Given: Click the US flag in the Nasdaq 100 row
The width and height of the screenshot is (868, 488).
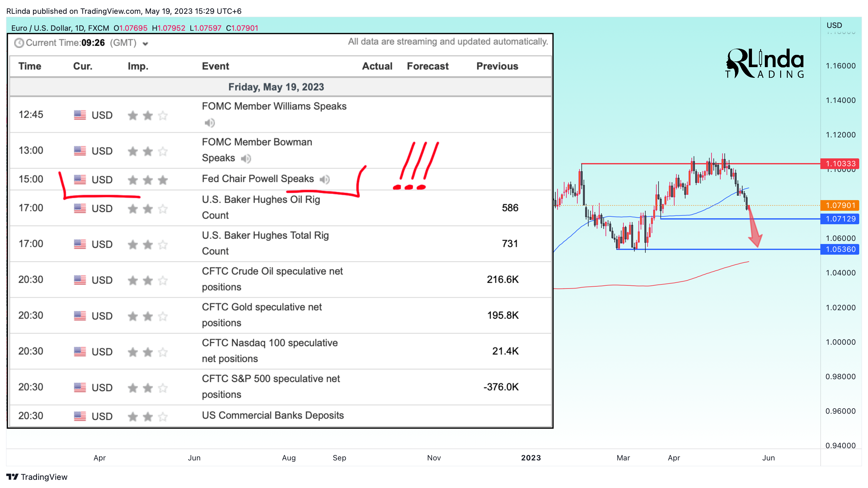Looking at the screenshot, I should pyautogui.click(x=80, y=352).
